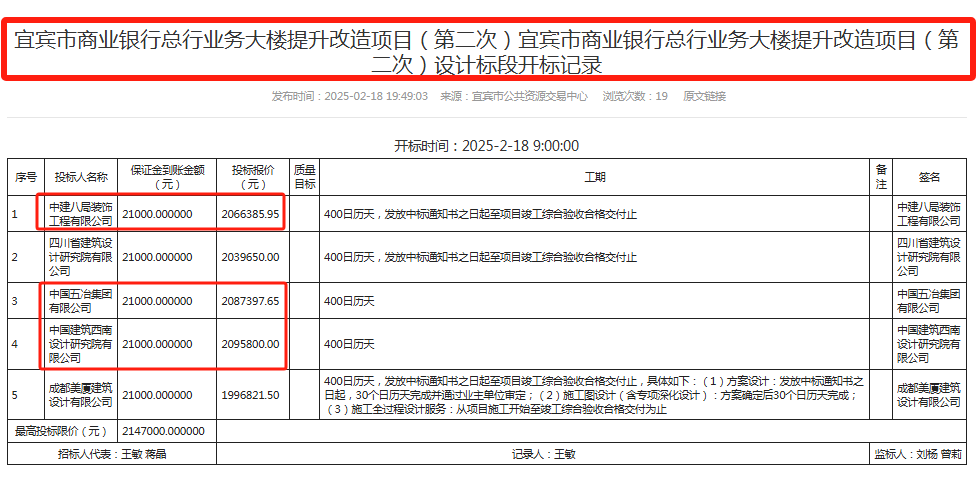Click the 记录人：王敏 cell
Viewport: 976px width, 499px height.
pyautogui.click(x=543, y=454)
